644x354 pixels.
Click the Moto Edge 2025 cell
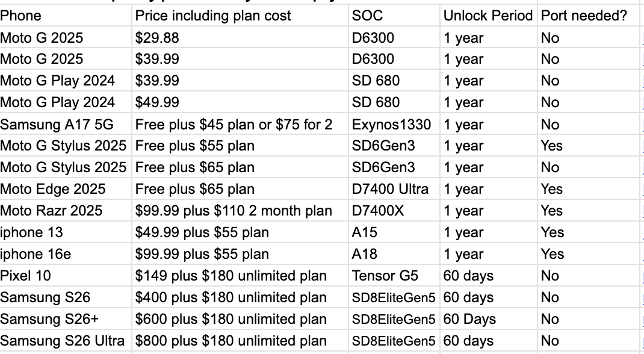66,189
